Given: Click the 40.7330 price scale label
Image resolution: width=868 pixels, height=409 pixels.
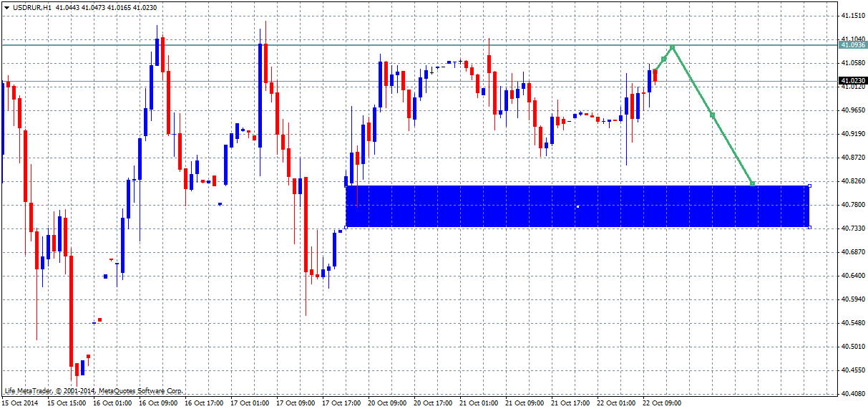Looking at the screenshot, I should pyautogui.click(x=853, y=228).
